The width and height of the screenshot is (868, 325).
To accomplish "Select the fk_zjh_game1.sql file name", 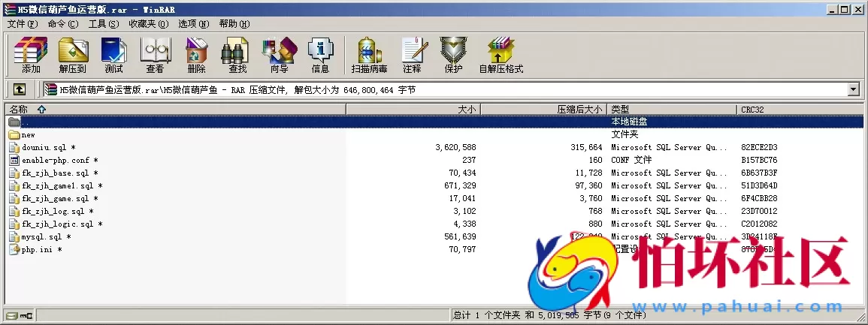I will click(x=62, y=185).
